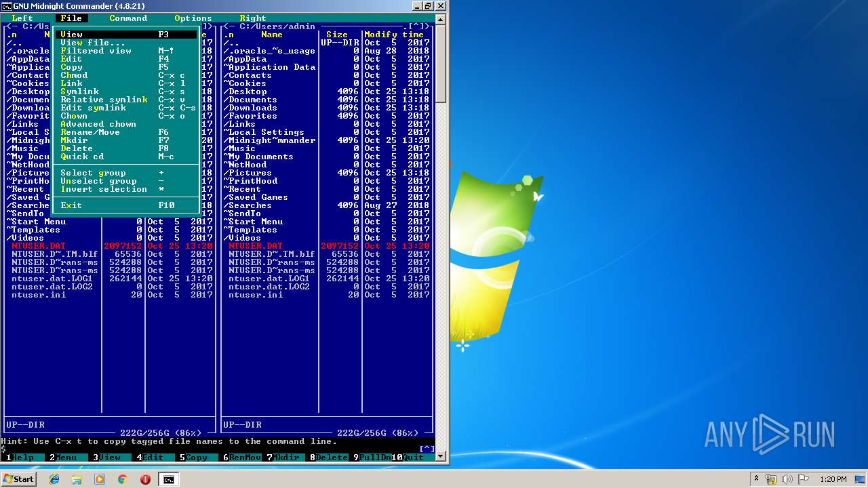Select /Documents in right panel
The image size is (868, 488).
pyautogui.click(x=326, y=100)
